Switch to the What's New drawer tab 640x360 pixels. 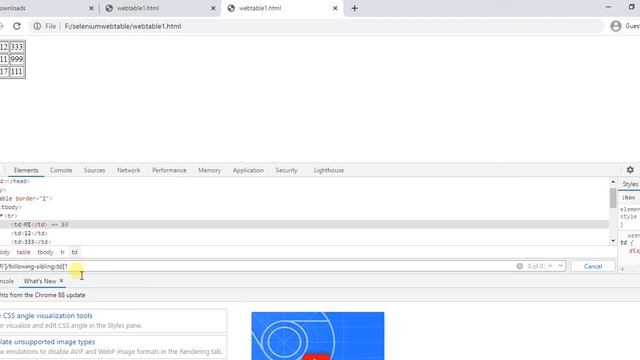pos(40,281)
